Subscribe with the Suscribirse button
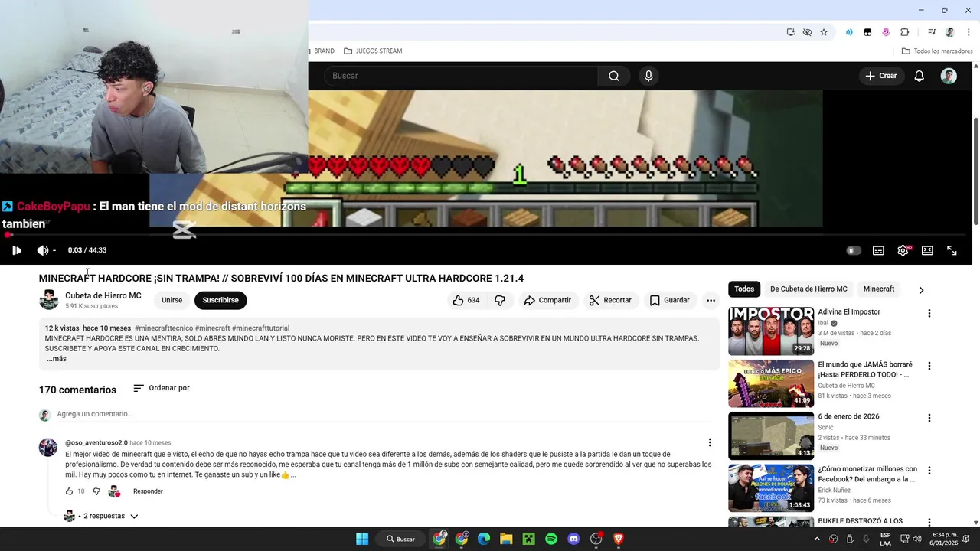 coord(220,300)
